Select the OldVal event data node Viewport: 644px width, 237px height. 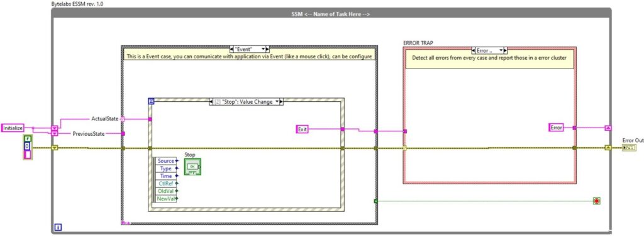pos(165,191)
